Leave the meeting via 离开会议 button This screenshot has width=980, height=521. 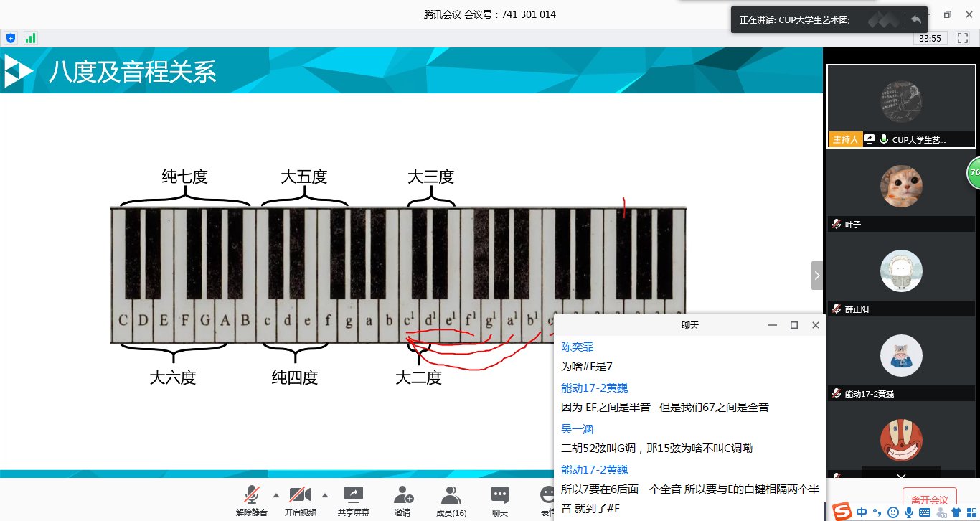929,499
